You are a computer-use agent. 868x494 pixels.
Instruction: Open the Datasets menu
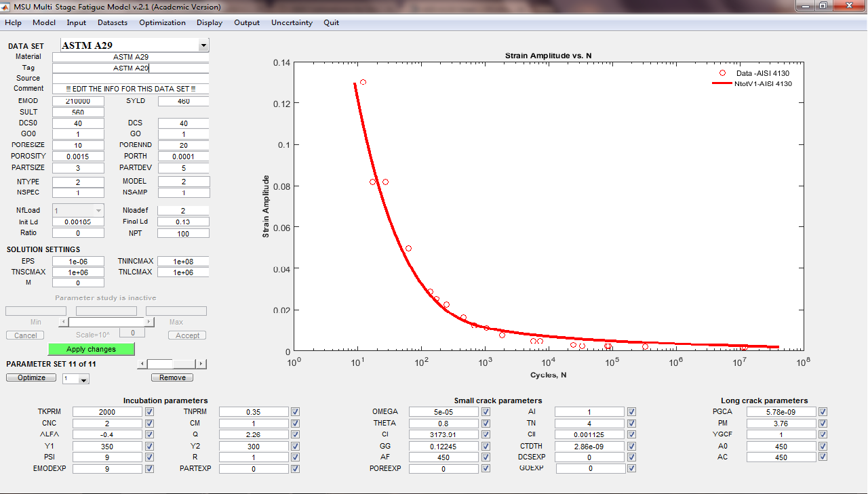tap(112, 22)
